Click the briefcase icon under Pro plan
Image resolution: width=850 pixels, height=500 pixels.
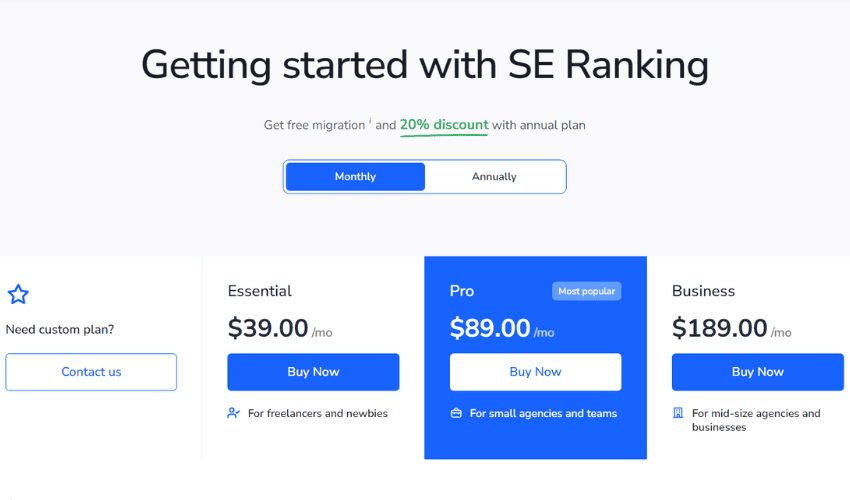coord(456,413)
